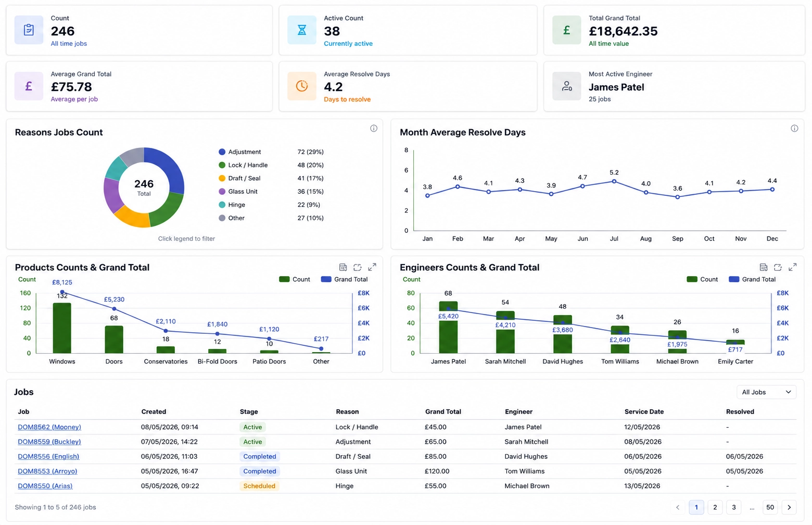Click the pagination ellipsis
The width and height of the screenshot is (812, 525).
[752, 507]
